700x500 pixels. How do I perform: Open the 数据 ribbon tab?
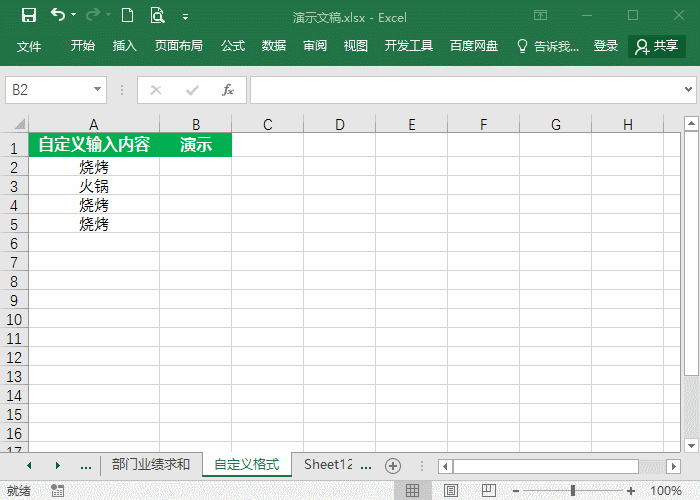[x=274, y=46]
